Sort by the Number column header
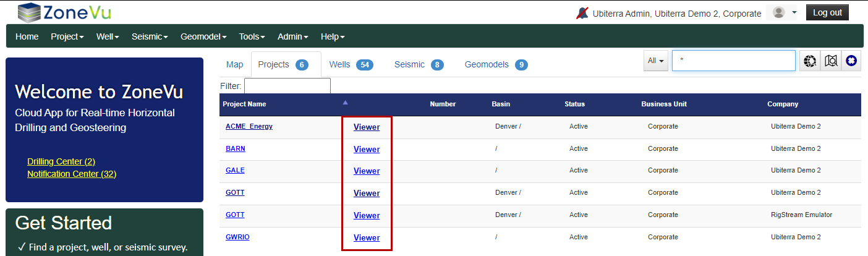The width and height of the screenshot is (868, 256). coord(443,104)
